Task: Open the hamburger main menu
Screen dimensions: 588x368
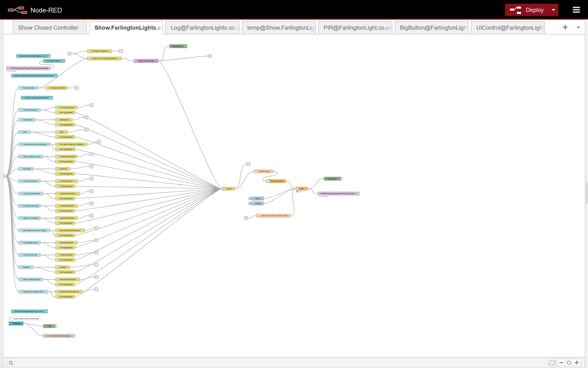Action: tap(576, 10)
